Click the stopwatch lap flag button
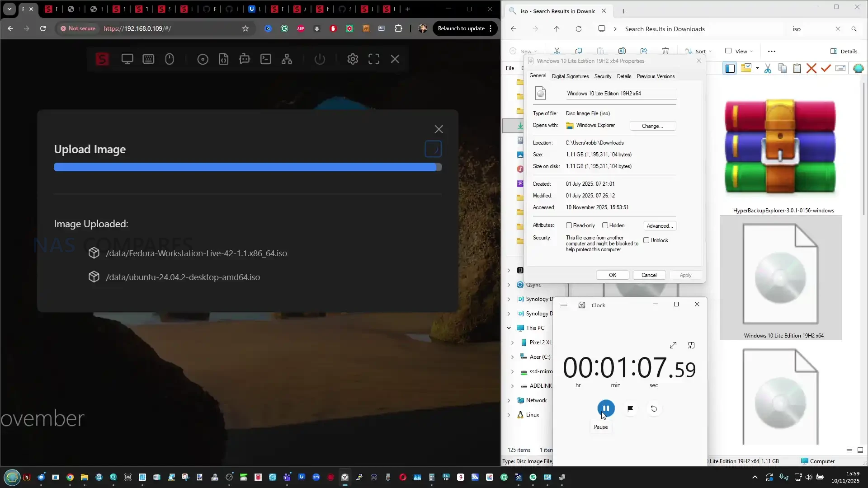 630,408
